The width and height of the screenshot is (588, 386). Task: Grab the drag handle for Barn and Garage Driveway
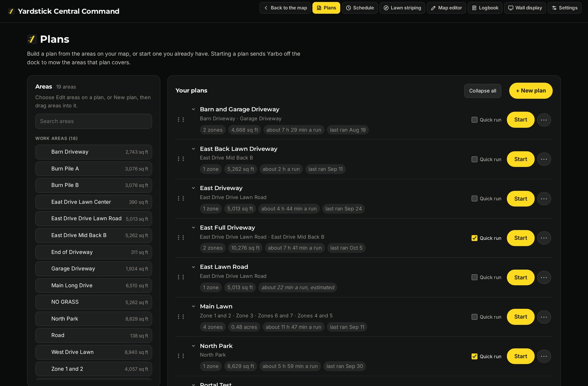[x=181, y=120]
